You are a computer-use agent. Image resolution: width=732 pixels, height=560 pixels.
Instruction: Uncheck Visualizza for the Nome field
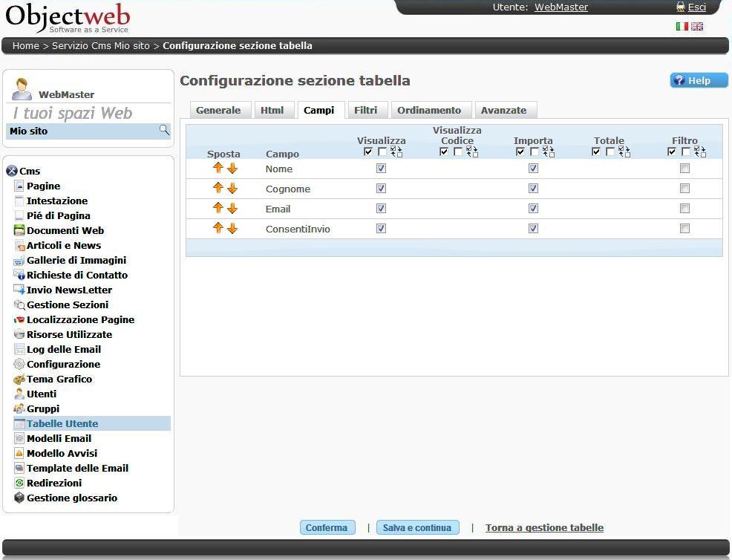tap(381, 169)
